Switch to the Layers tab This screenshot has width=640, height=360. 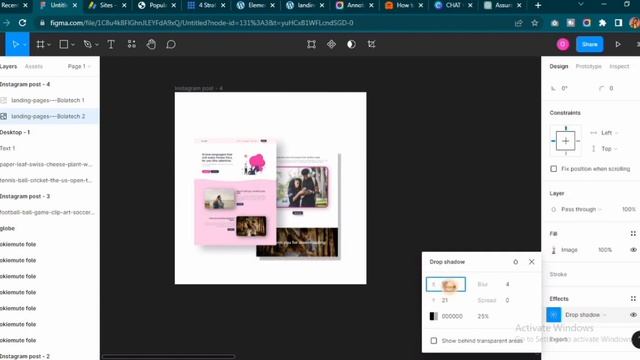[x=8, y=66]
